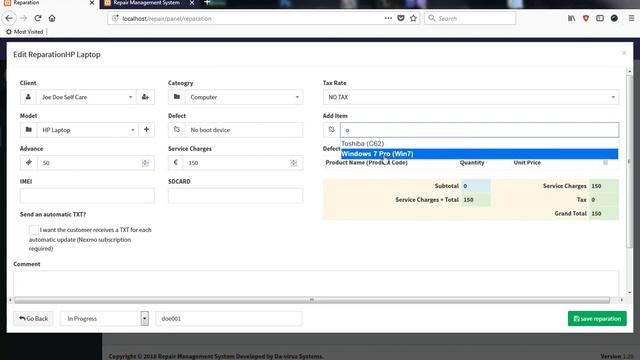Image resolution: width=640 pixels, height=360 pixels.
Task: Click the Service Charges amount field
Action: click(243, 162)
